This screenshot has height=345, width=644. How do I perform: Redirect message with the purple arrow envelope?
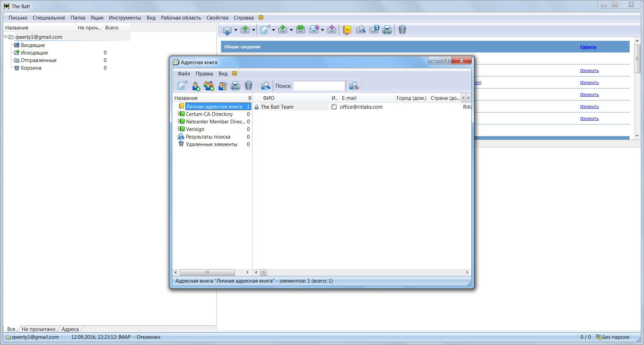pos(332,30)
